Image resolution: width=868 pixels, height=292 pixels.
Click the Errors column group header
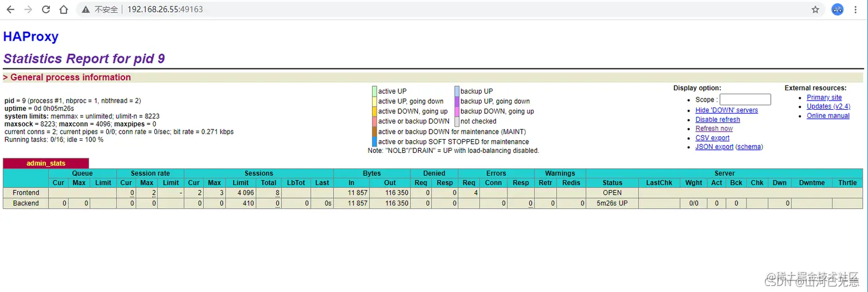[x=496, y=173]
